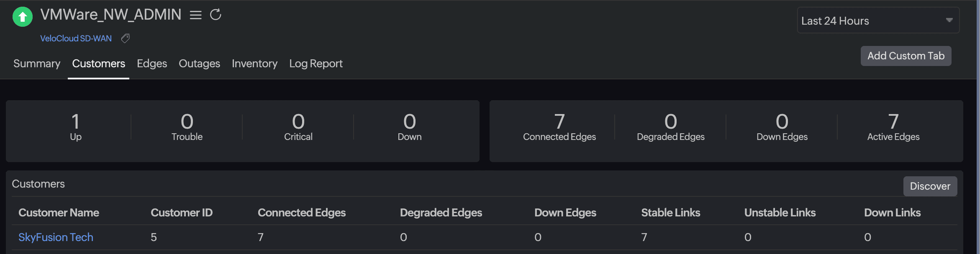Click the Customer Name column header

tap(59, 213)
